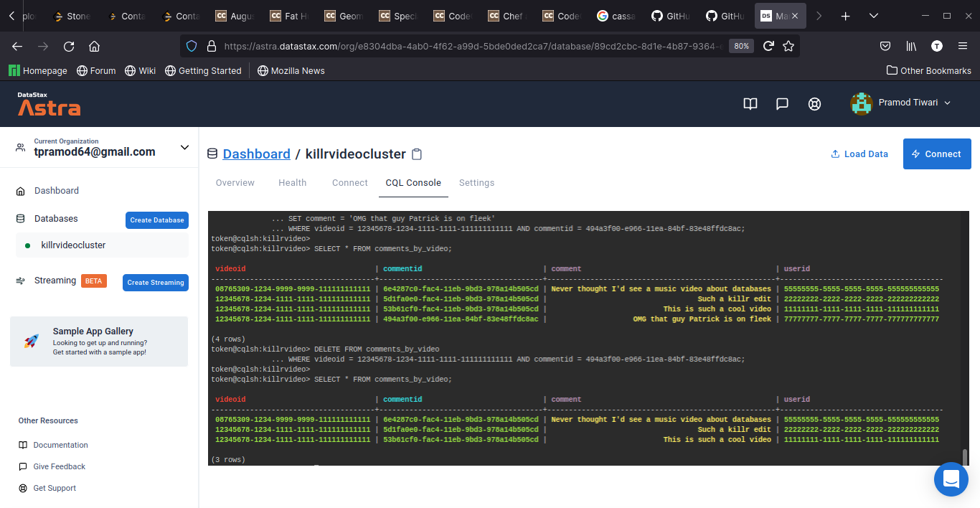Viewport: 980px width, 508px height.
Task: Switch to the Settings tab
Action: [476, 183]
